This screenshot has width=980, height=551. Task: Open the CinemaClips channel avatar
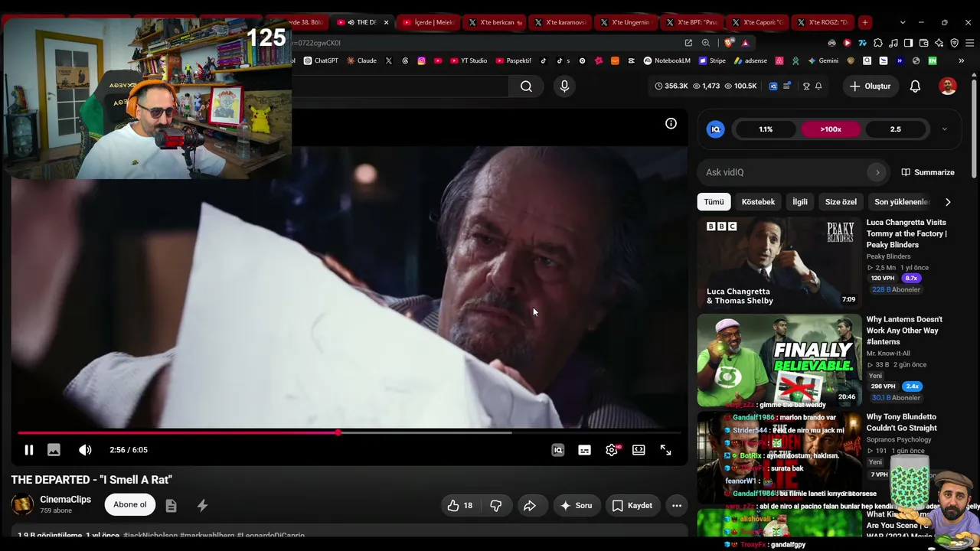22,504
